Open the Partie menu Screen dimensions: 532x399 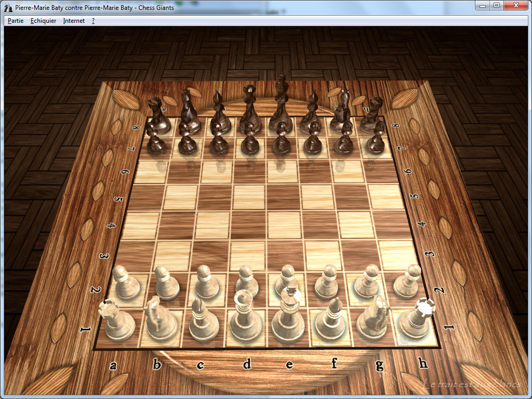16,21
